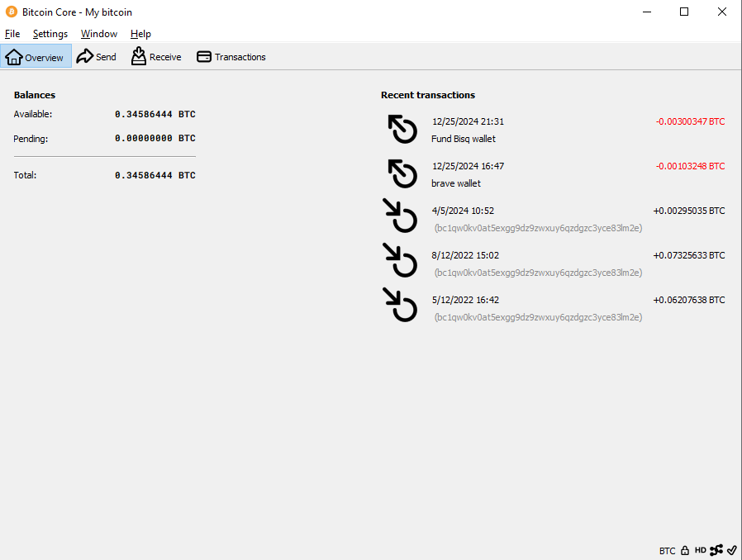Click the Overview house icon
The width and height of the screenshot is (742, 560).
[x=14, y=57]
